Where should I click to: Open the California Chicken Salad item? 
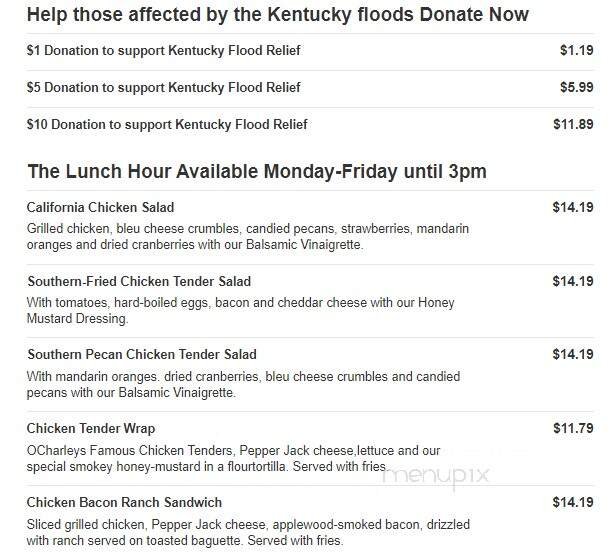point(101,207)
